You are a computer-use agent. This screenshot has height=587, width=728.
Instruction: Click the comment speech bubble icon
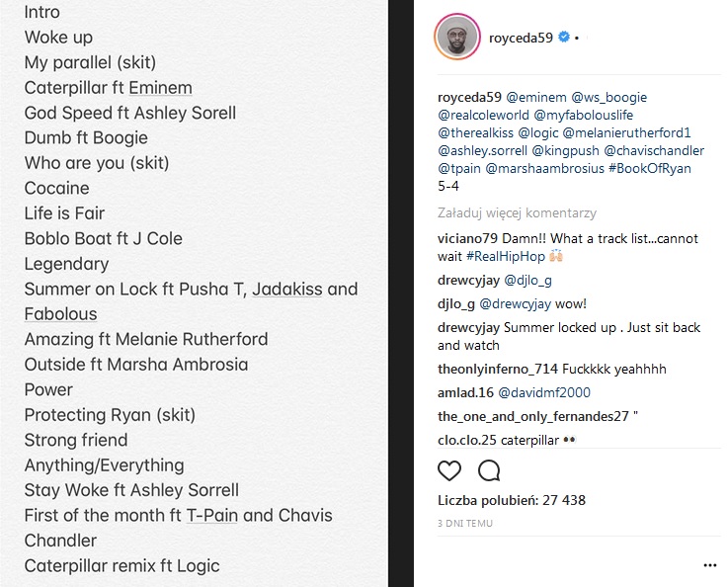click(x=489, y=470)
